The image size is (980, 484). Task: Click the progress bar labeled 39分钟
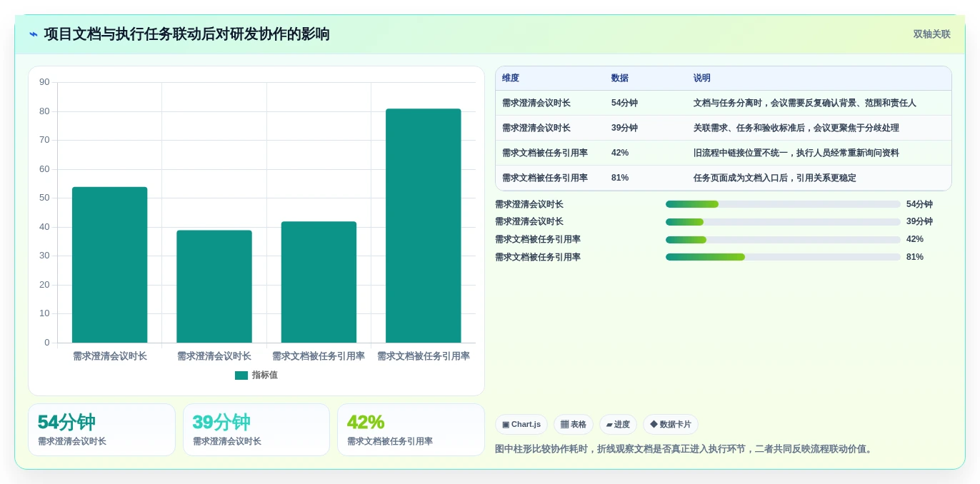[783, 222]
